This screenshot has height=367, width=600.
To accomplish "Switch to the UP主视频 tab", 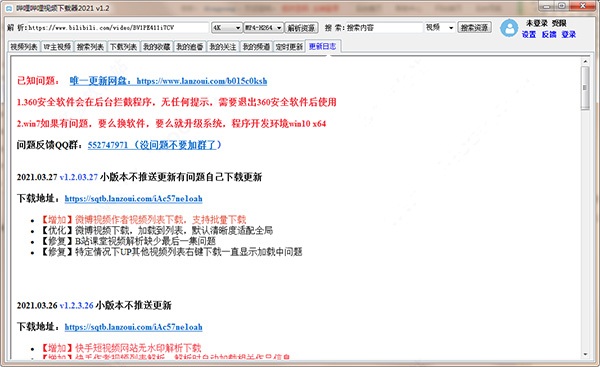I will [57, 47].
